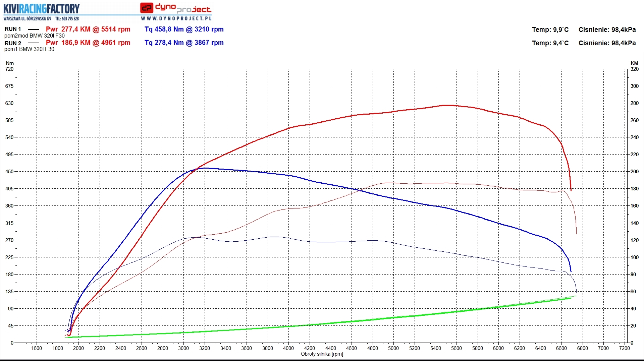
Task: Click the Temp: 9,9°C reading
Action: pyautogui.click(x=550, y=29)
